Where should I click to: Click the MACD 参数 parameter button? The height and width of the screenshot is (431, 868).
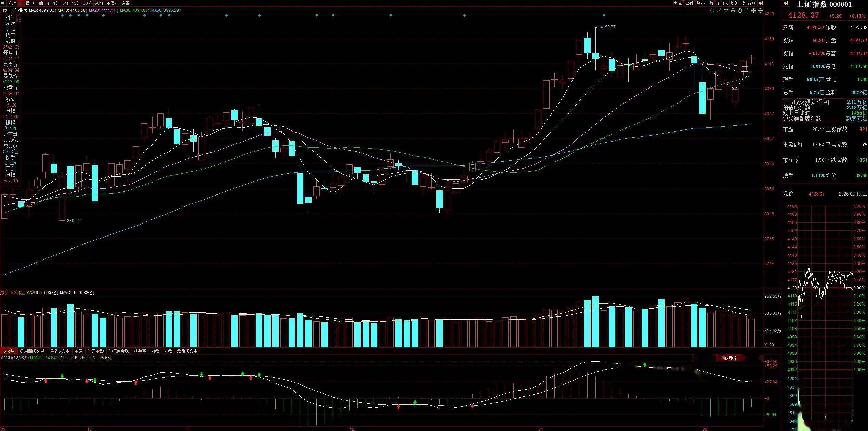point(731,358)
